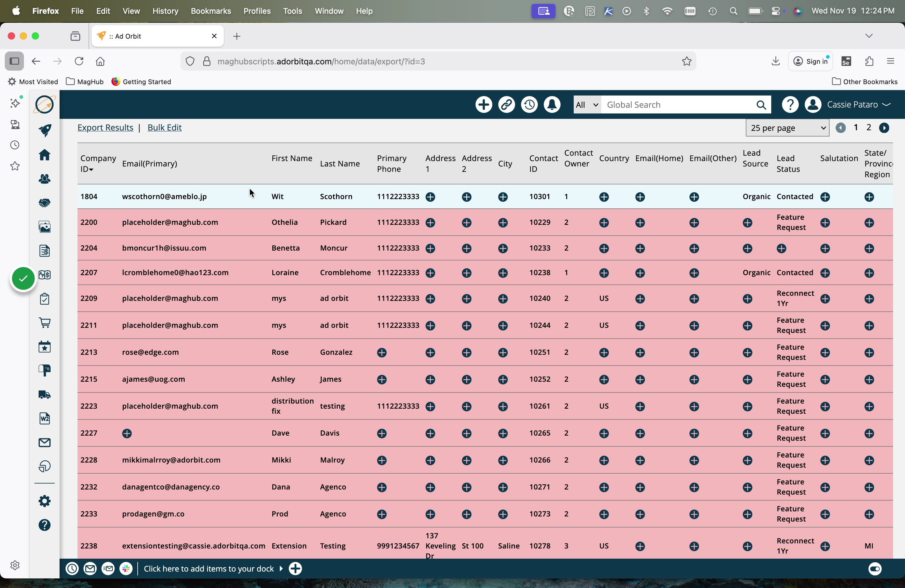Open the settings gear in app sidebar
Screen dimensions: 905x588
45,501
